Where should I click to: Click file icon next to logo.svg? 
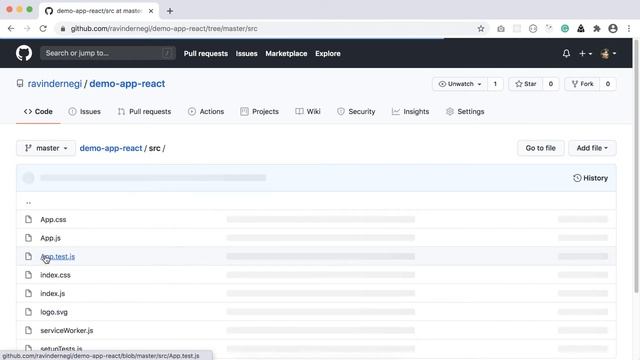tap(28, 312)
